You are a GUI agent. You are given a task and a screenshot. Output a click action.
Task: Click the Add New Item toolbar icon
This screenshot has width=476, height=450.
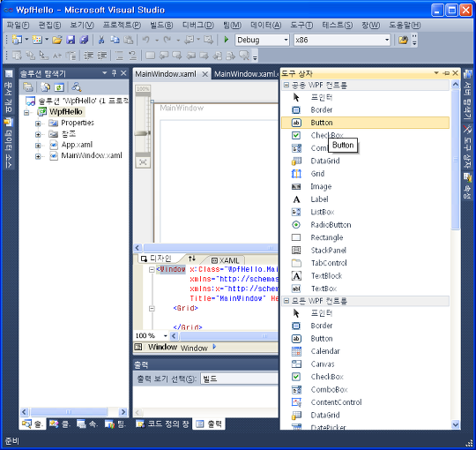point(37,40)
